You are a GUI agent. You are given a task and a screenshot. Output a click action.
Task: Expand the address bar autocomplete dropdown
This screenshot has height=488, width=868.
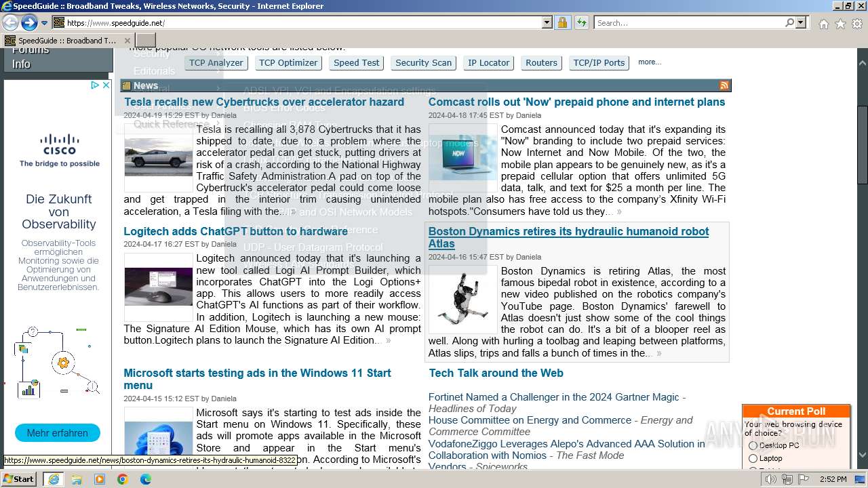point(547,23)
